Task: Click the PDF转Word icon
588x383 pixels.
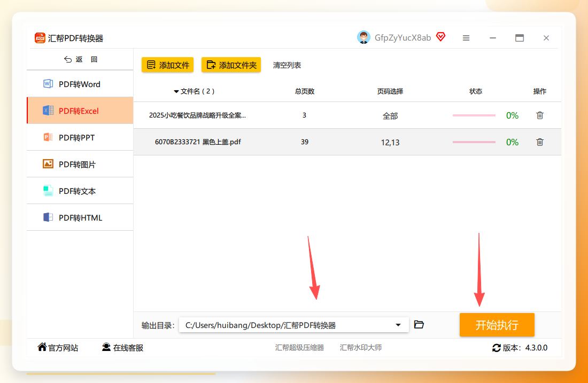Action: pos(48,83)
